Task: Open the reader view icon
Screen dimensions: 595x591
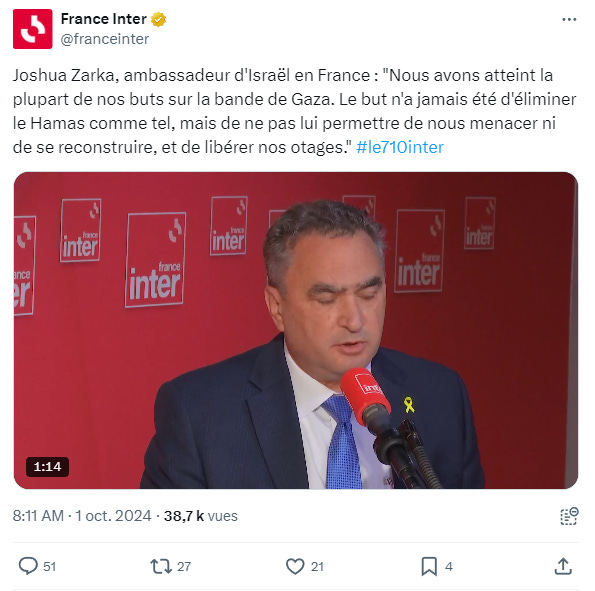Action: point(569,516)
